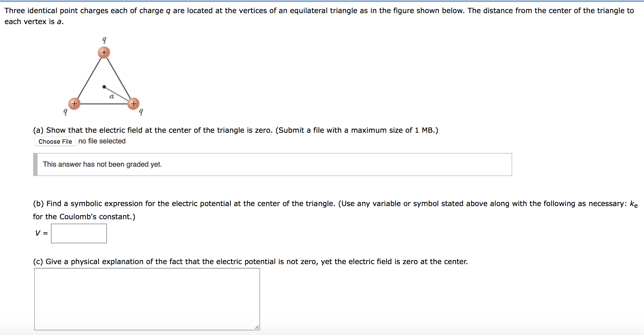Click the part (b) question text
The height and width of the screenshot is (335, 644).
pyautogui.click(x=192, y=204)
